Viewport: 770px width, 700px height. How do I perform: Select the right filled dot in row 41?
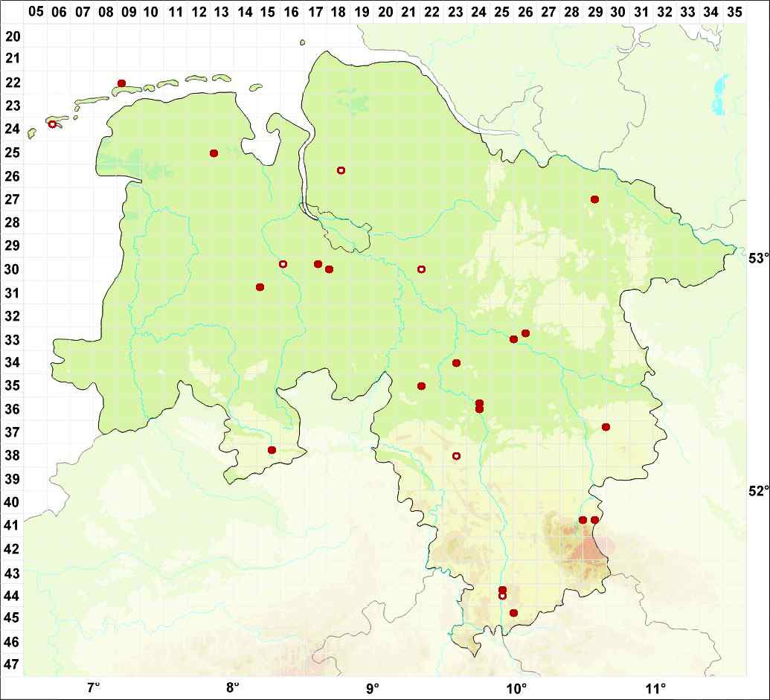coord(594,520)
